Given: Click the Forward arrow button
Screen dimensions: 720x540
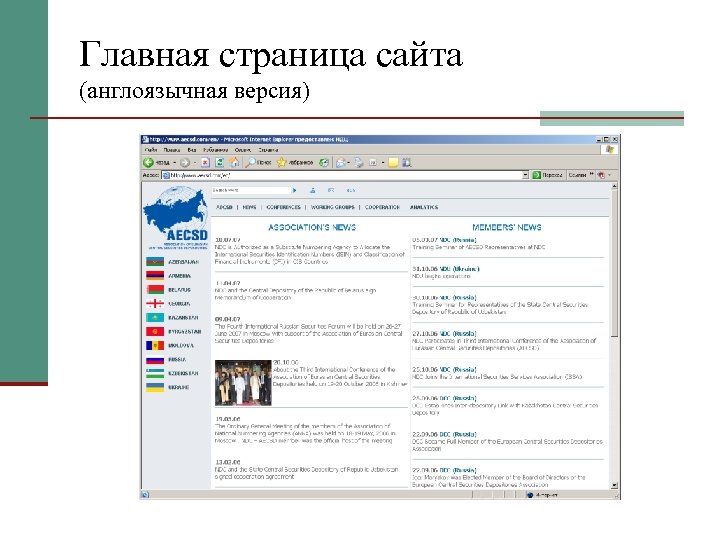Looking at the screenshot, I should point(184,163).
